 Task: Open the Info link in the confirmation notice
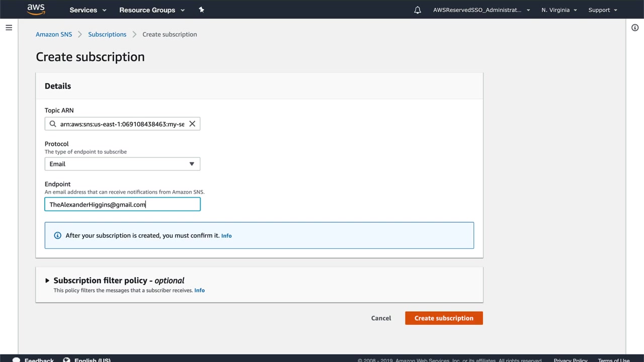[x=226, y=236]
